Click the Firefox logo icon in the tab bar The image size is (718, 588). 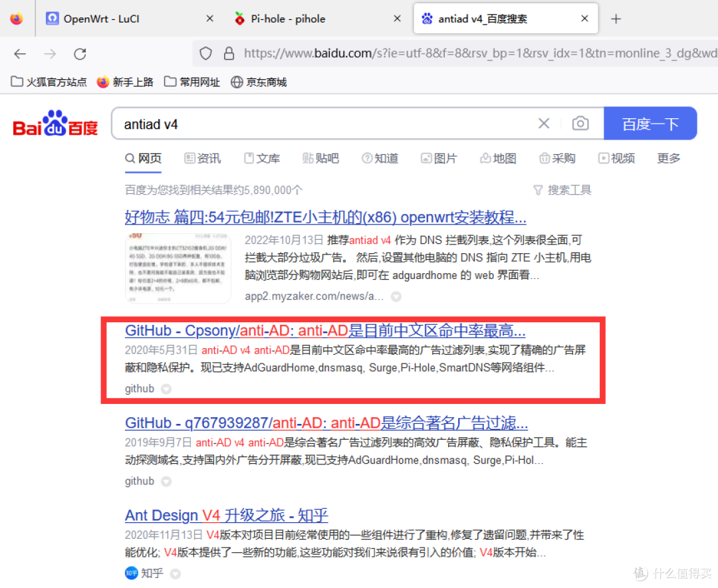coord(17,19)
